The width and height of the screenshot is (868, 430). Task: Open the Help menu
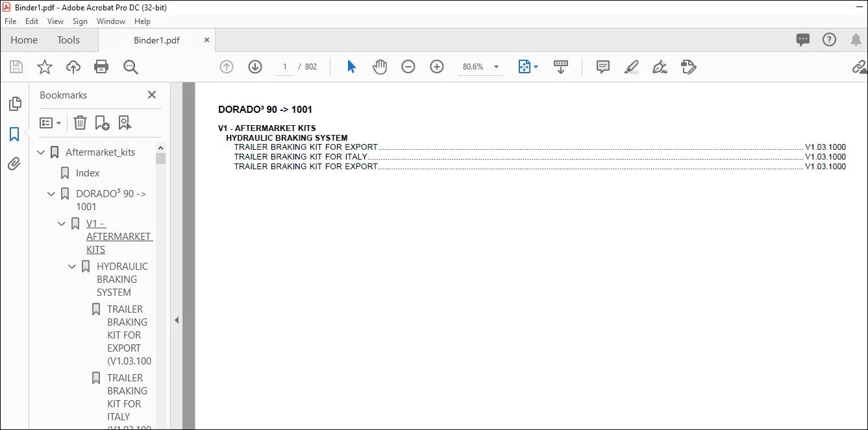142,21
